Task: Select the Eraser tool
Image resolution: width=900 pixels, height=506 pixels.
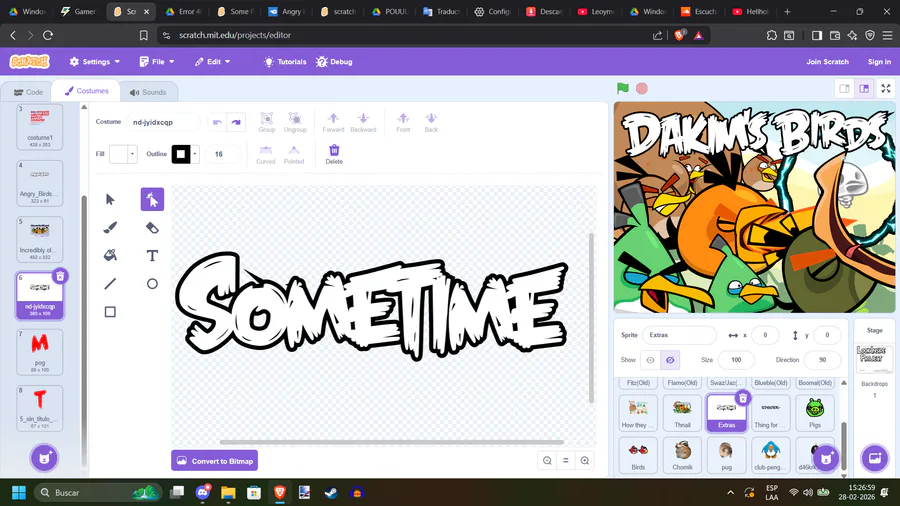Action: (x=152, y=228)
